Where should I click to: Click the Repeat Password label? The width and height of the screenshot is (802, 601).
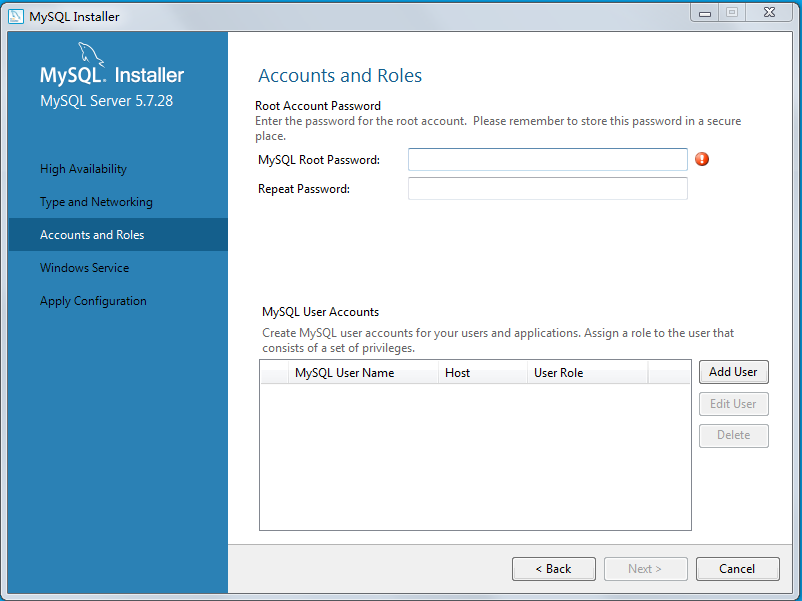[304, 189]
